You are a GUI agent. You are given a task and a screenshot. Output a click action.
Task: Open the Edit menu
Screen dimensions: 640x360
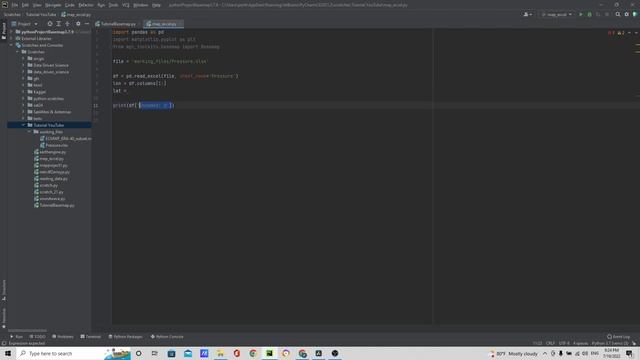click(x=25, y=5)
